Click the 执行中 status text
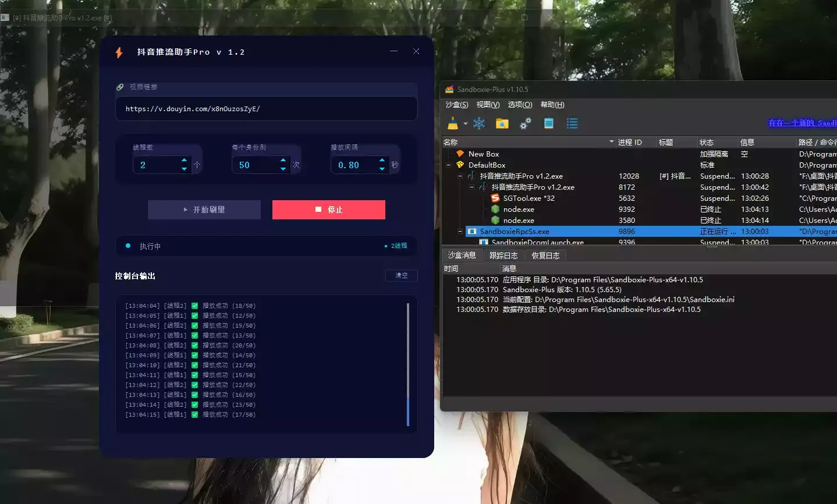The height and width of the screenshot is (504, 837). [x=150, y=246]
